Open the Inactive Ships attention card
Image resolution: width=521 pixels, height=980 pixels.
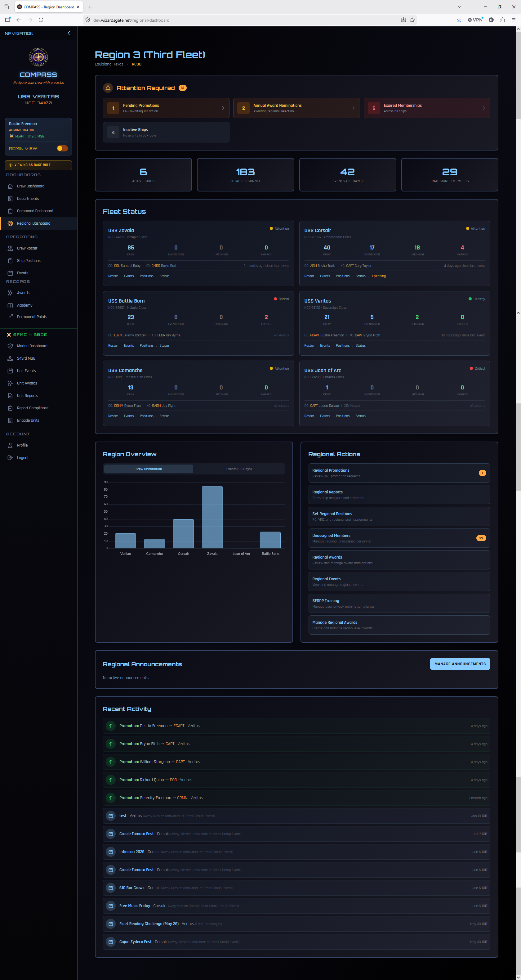coord(166,133)
